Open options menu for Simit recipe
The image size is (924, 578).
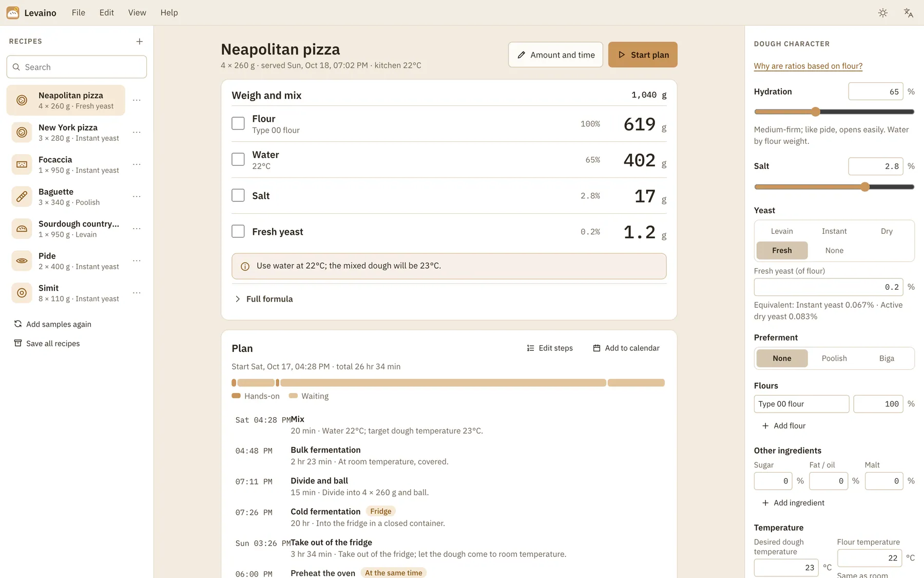137,293
